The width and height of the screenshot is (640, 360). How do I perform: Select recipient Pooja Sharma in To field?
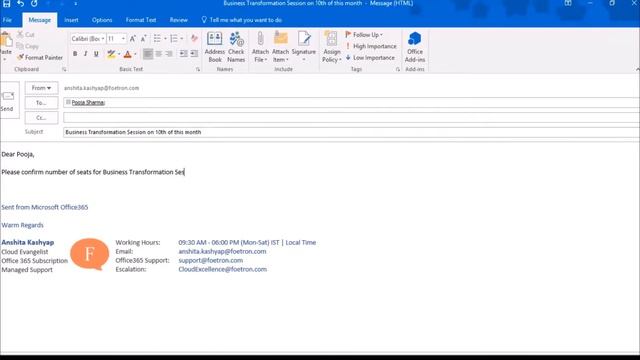(x=88, y=102)
